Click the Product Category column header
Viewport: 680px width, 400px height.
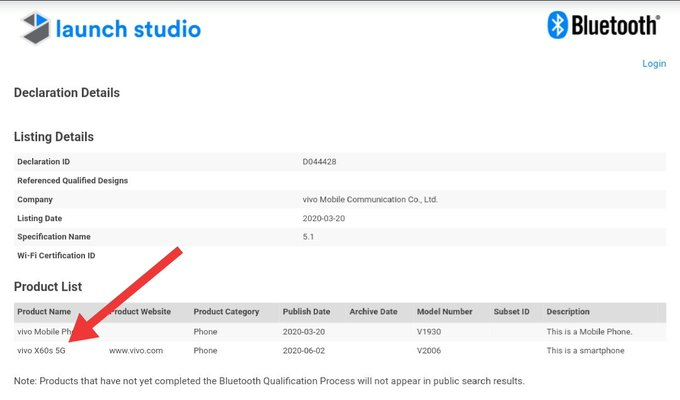(226, 311)
